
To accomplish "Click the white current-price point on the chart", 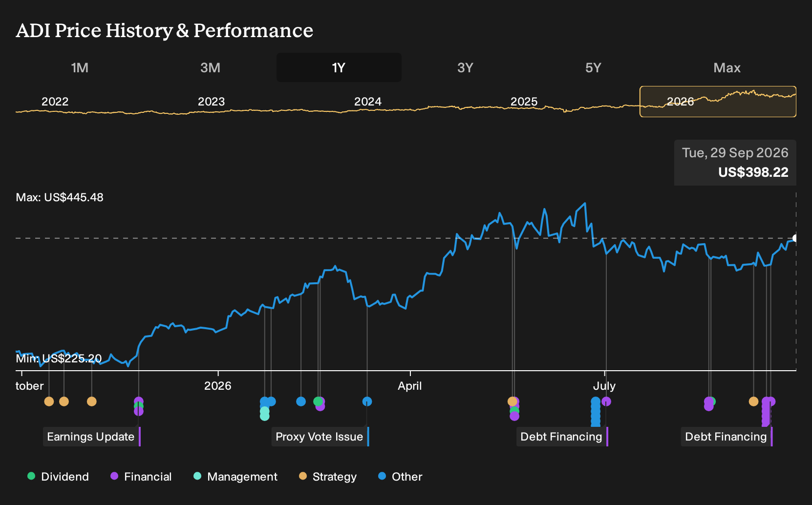I will 795,238.
